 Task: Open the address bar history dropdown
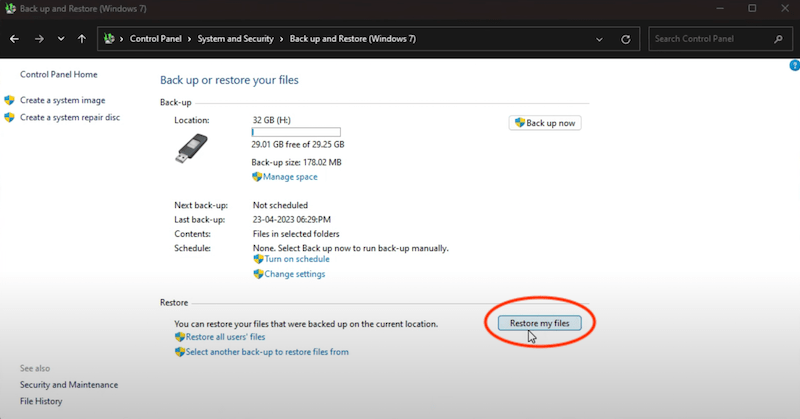point(599,39)
